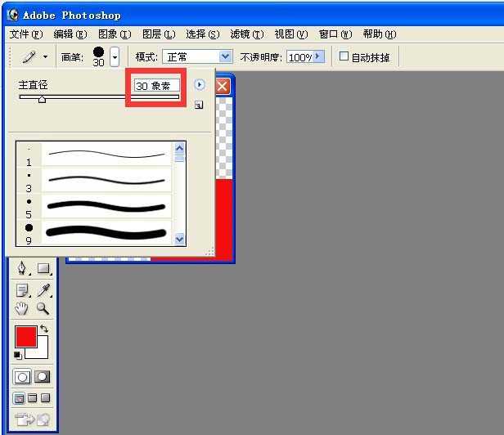Select the Zoom magnifier tool
Viewport: 504px width, 435px height.
tap(43, 308)
